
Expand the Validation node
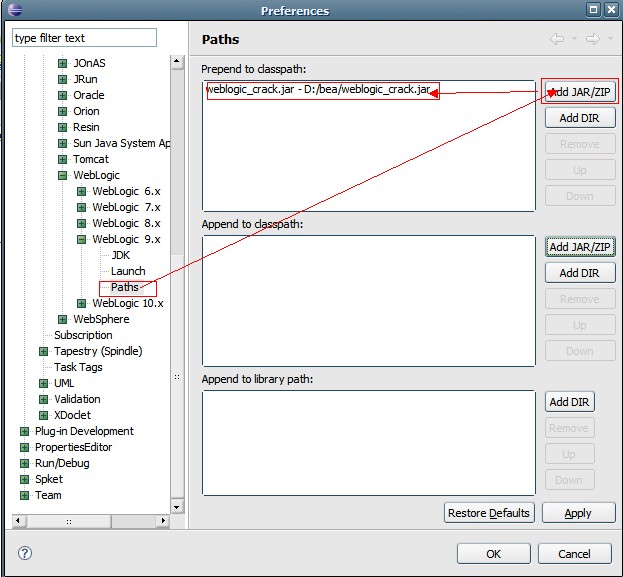coord(43,399)
